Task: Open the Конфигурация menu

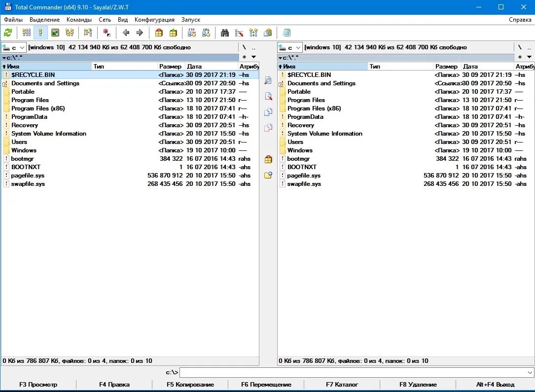Action: click(x=154, y=20)
